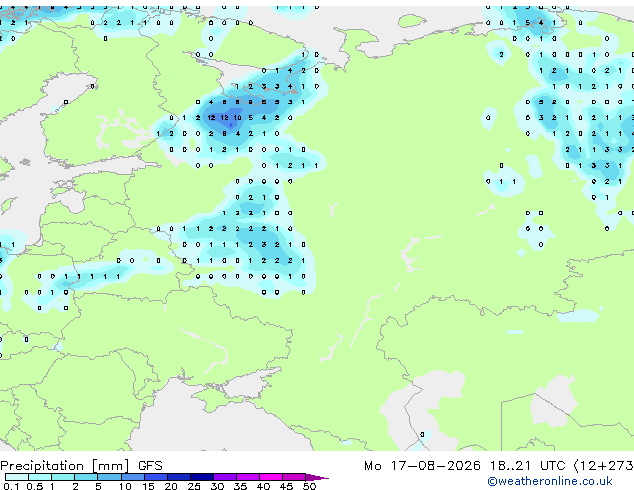Click the 10–15 mm legend swatch
634x490 pixels.
pyautogui.click(x=132, y=477)
